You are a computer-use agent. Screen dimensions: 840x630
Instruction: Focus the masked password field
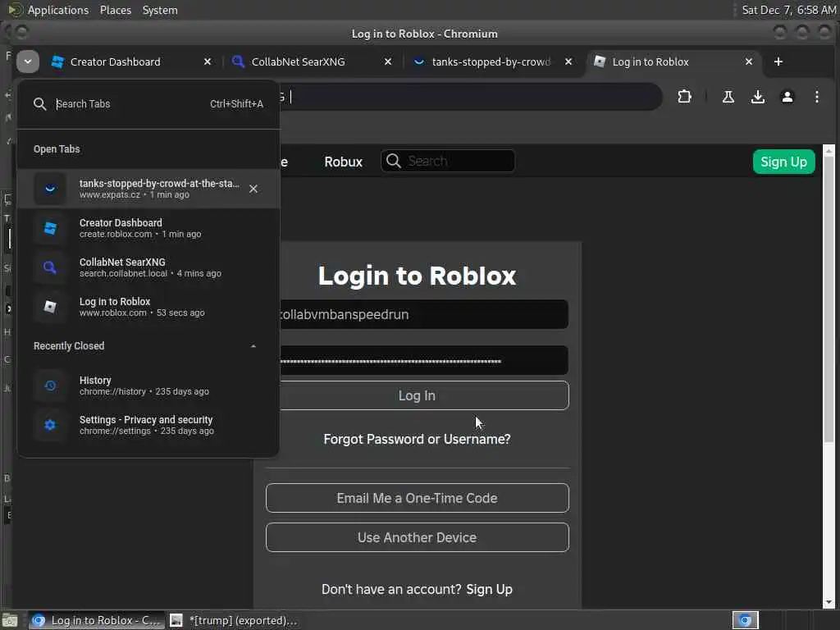(423, 361)
